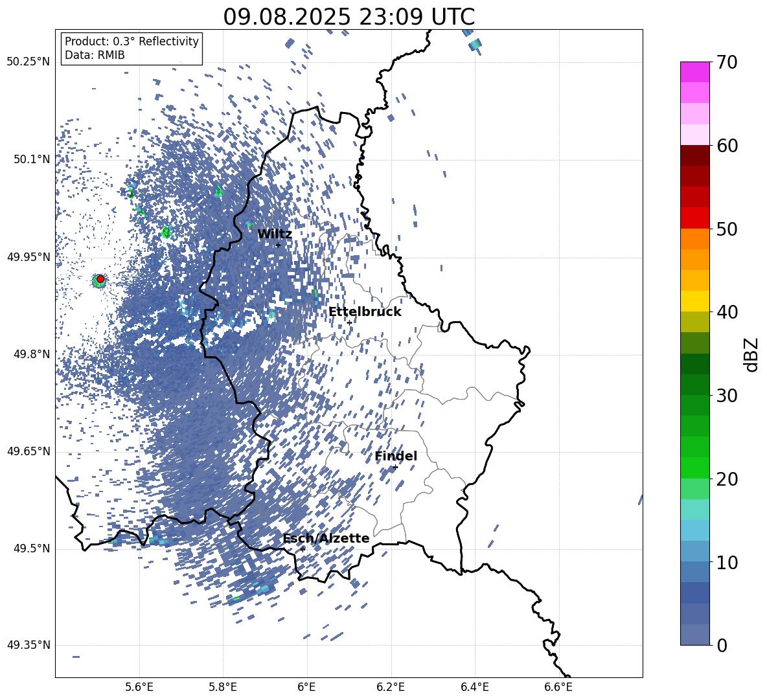The width and height of the screenshot is (767, 700).
Task: Click the 6°E longitude label
Action: click(306, 687)
